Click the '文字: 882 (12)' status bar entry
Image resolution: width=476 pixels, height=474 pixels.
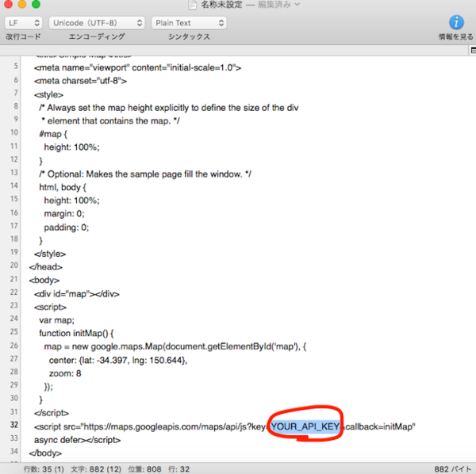[x=96, y=469]
